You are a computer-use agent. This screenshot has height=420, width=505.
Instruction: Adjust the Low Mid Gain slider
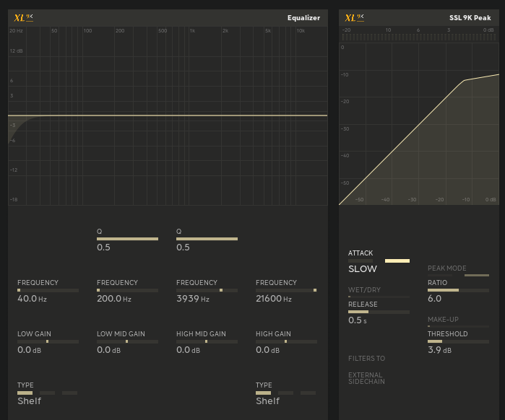(127, 341)
